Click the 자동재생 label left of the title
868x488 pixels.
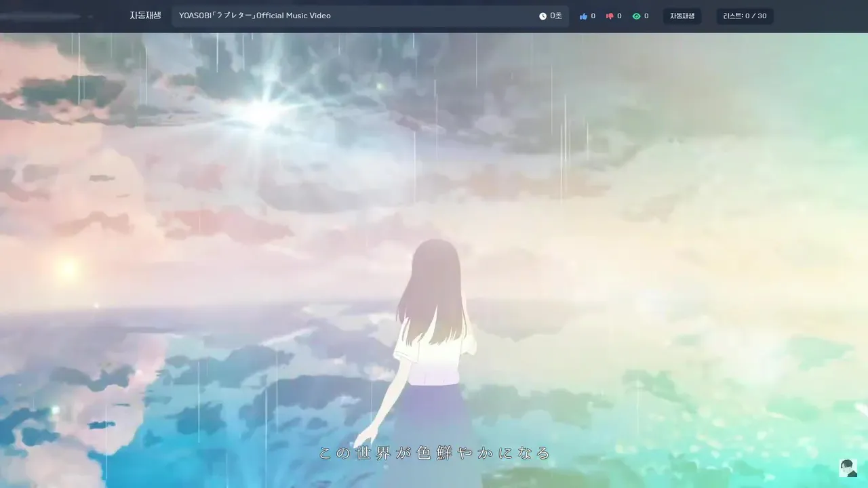145,16
